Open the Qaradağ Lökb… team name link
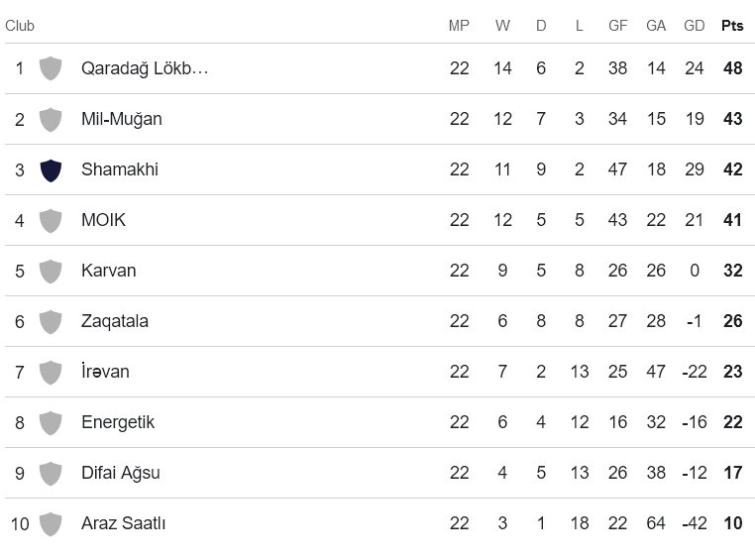 click(x=145, y=68)
